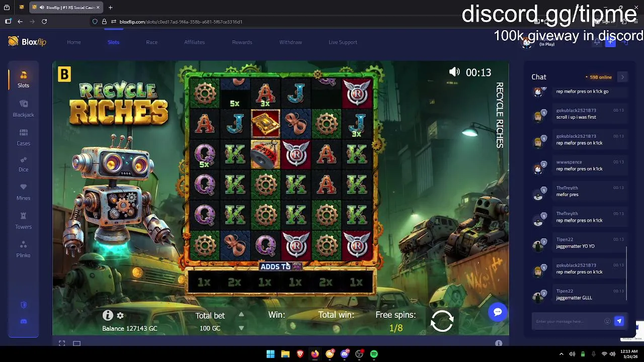
Task: Open Blackjack in the left sidebar
Action: point(23,109)
